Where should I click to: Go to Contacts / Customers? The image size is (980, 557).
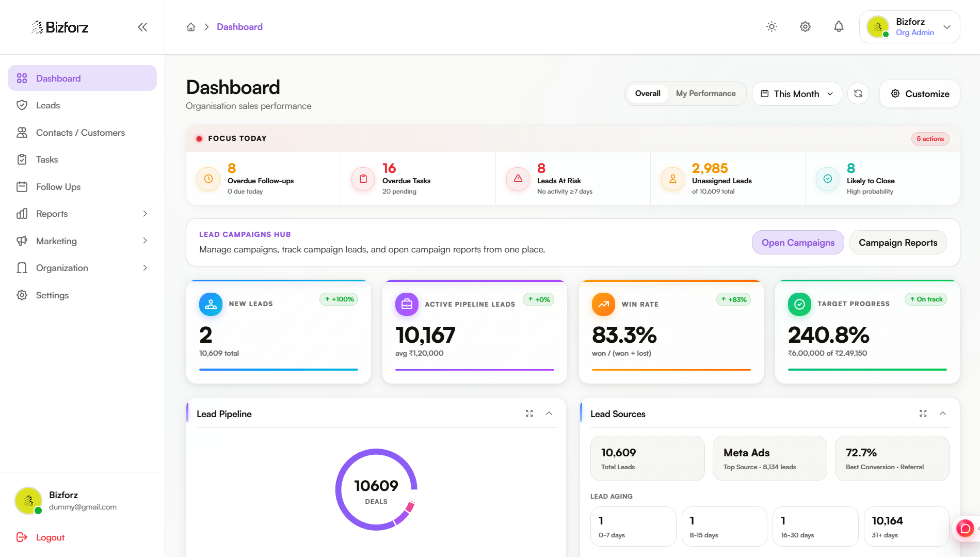82,133
